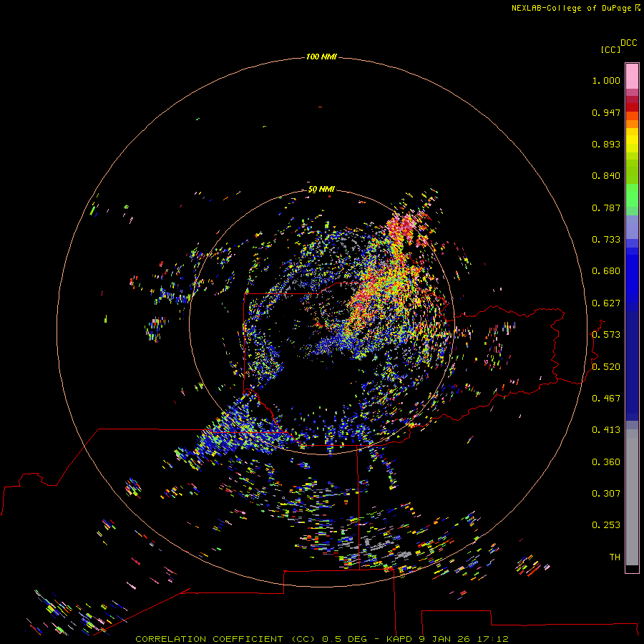Pick the red segment of the color bar
Screen dimensions: 644x644
pos(632,107)
